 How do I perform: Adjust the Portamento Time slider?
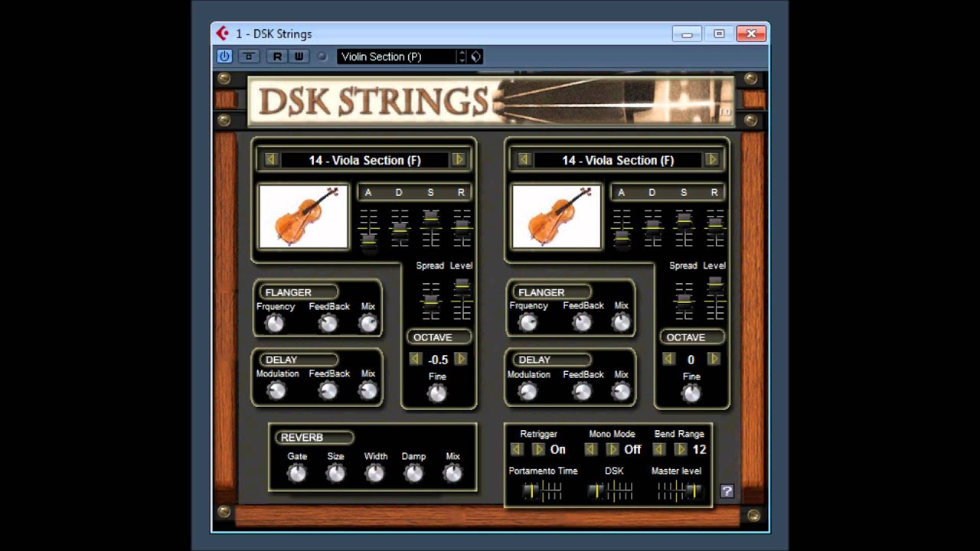542,491
